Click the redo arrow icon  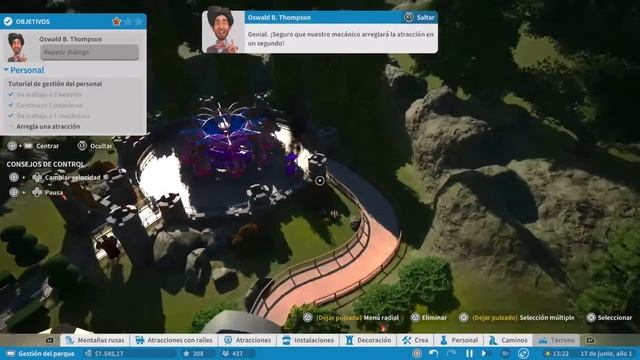coord(451,353)
